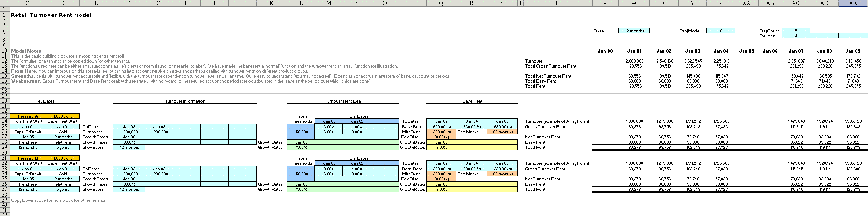The image size is (868, 216).
Task: Click Tenant A's '1,000 sq ft' cell
Action: coord(62,116)
